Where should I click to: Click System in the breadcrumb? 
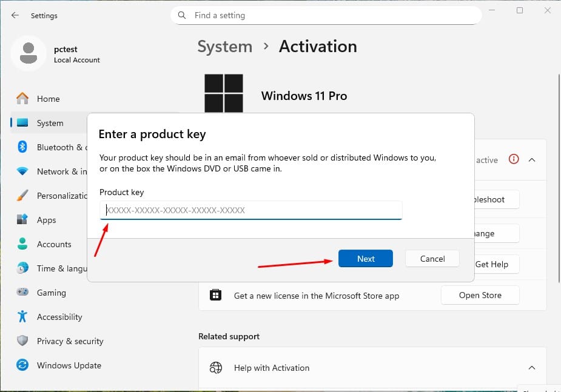click(x=224, y=47)
